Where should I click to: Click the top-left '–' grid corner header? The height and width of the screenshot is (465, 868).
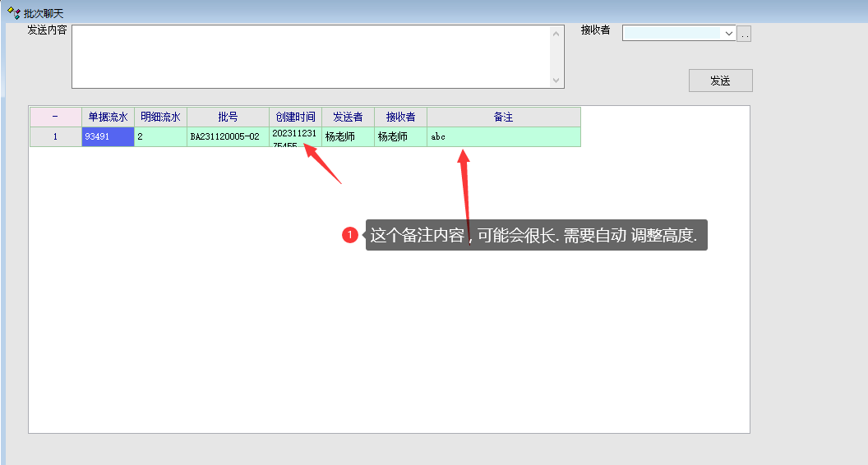55,117
